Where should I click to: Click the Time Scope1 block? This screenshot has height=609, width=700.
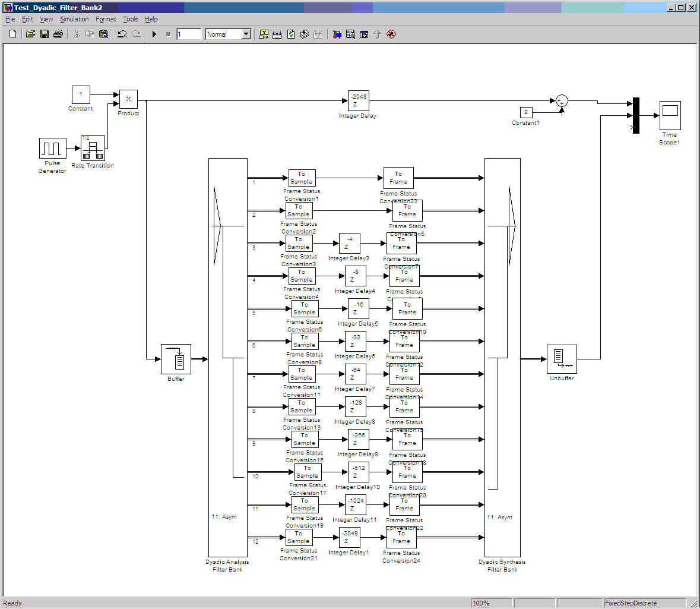pos(670,115)
